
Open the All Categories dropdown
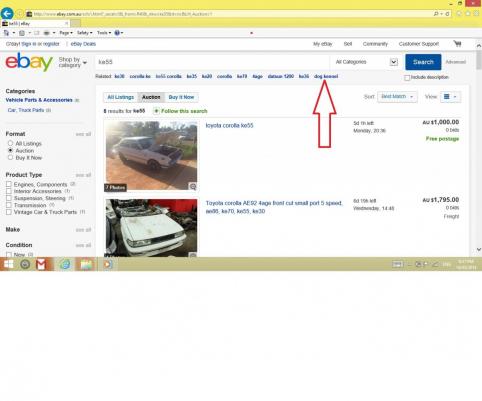366,62
